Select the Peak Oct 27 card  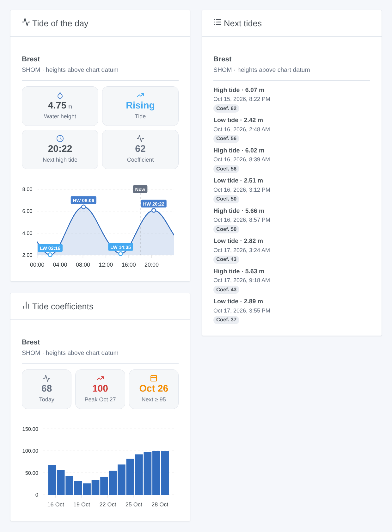pyautogui.click(x=100, y=389)
